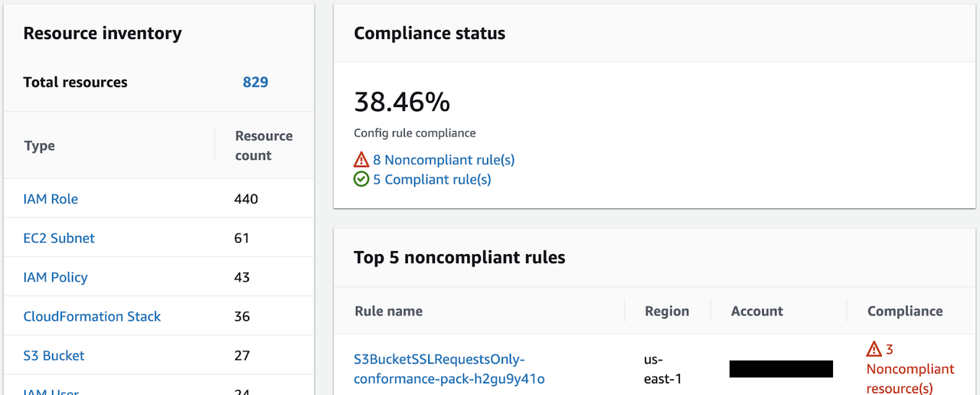Open the 8 Noncompliant rule(s) link

443,160
